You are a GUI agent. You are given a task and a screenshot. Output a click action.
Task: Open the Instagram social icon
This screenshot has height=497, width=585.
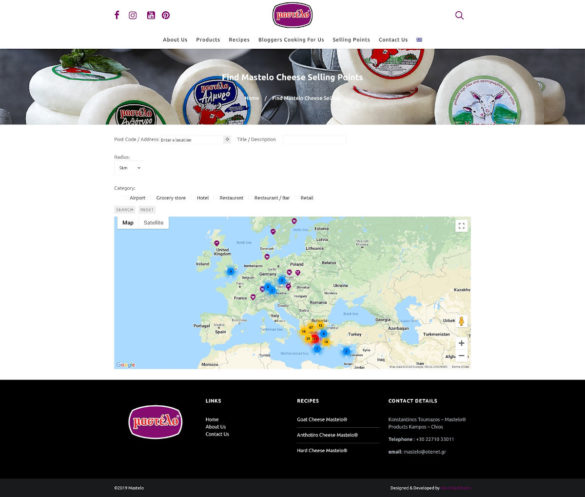point(132,15)
